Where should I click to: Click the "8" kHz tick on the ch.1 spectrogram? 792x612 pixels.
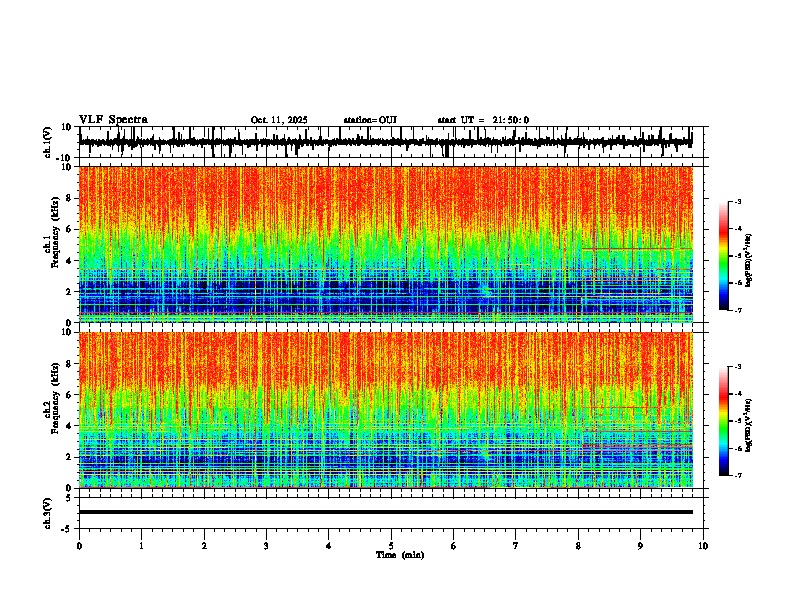click(70, 198)
